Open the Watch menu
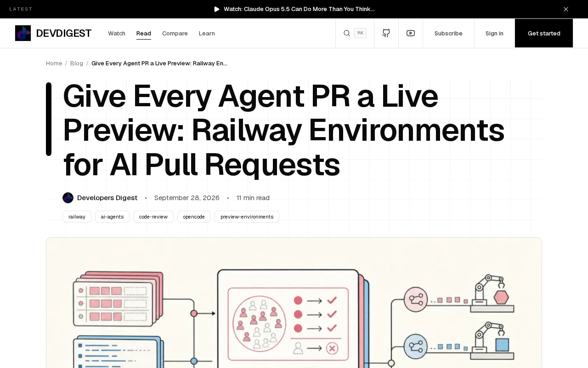The width and height of the screenshot is (588, 368). (x=117, y=33)
